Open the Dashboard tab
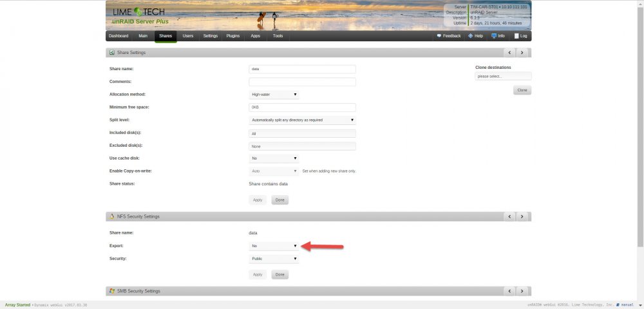Screen dimensions: 644x309 [118, 36]
